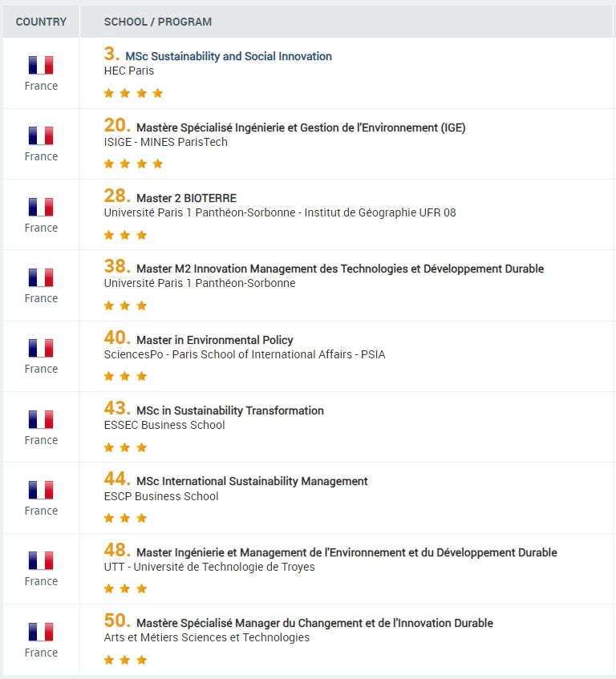Viewport: 616px width, 679px height.
Task: Select the Master 2 BIOTERRE program title
Action: (186, 198)
